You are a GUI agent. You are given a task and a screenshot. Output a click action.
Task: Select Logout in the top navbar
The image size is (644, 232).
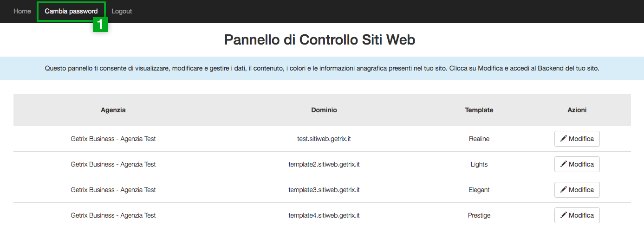pyautogui.click(x=122, y=11)
